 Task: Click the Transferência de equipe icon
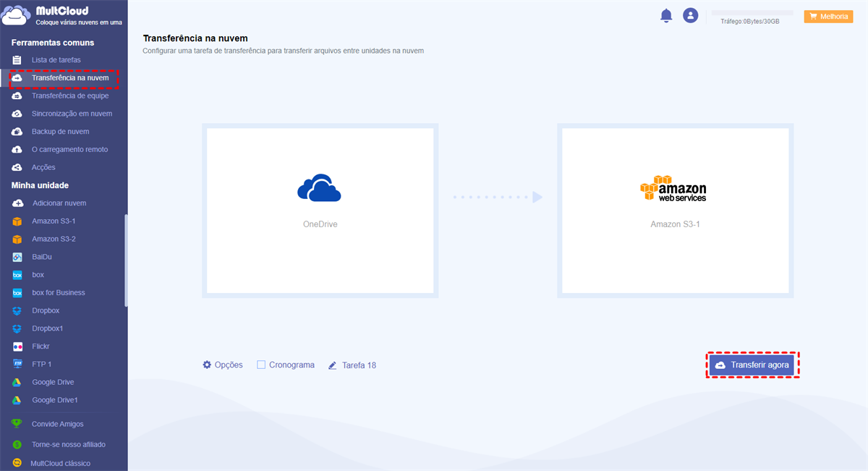click(17, 96)
